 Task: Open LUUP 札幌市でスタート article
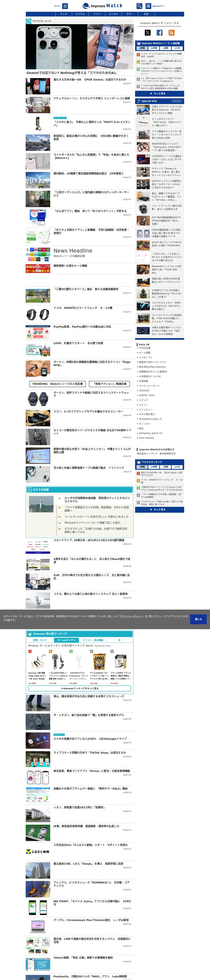78,343
